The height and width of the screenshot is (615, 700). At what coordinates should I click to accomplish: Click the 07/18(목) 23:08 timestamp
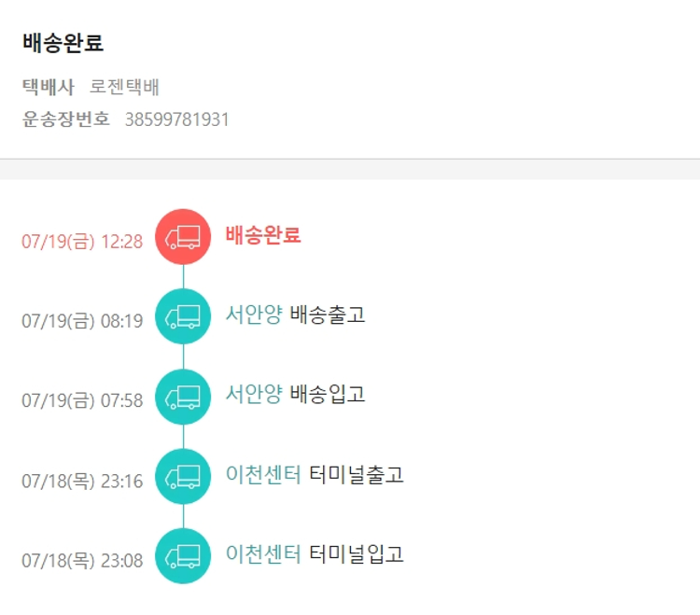point(82,561)
